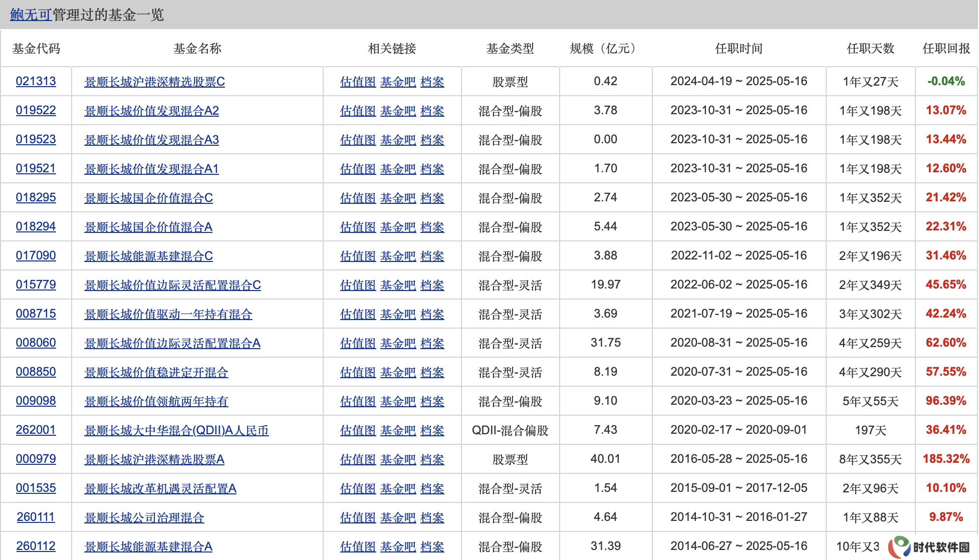Viewport: 979px width, 560px height.
Task: Open fund code 019521
Action: point(36,168)
